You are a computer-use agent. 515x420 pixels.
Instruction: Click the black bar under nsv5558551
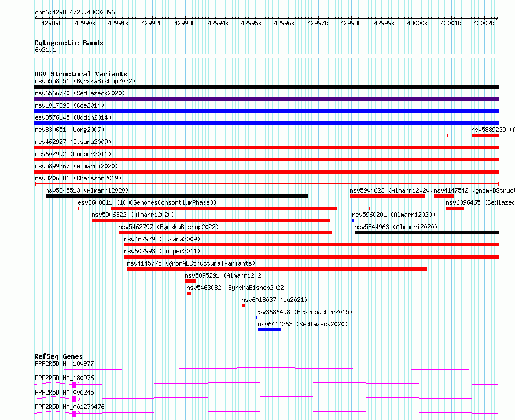tap(266, 87)
